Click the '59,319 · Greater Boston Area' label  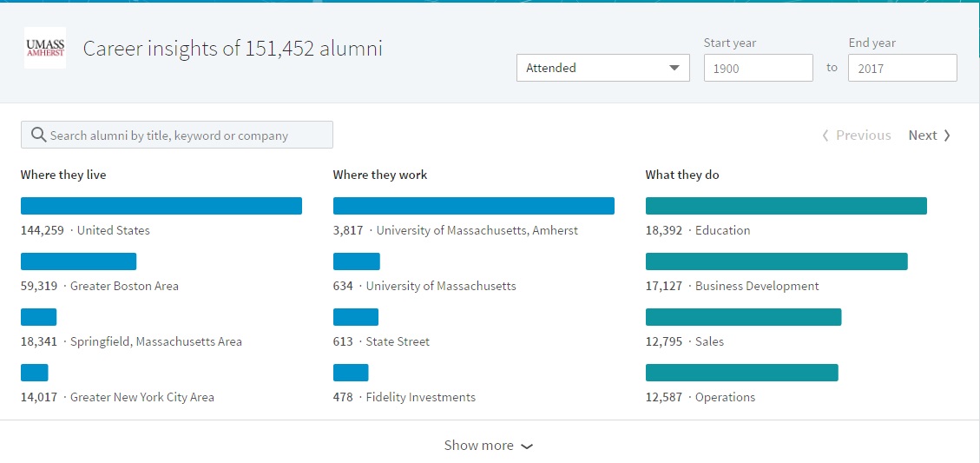(x=99, y=286)
